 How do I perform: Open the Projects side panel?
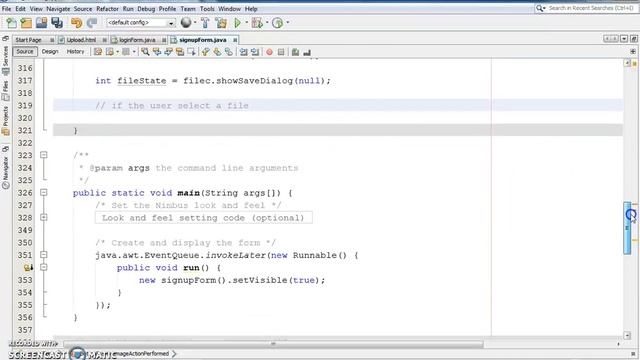[x=6, y=121]
